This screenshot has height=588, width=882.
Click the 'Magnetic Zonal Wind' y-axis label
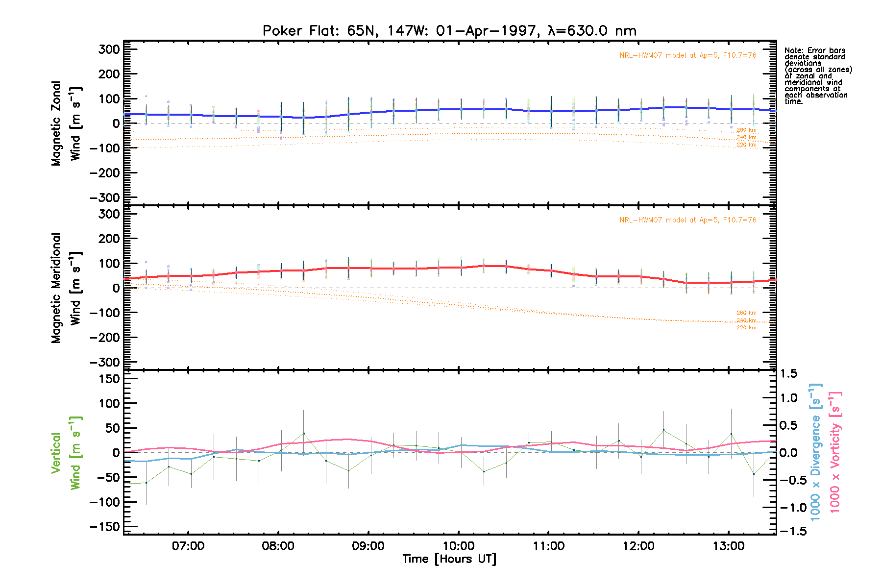coord(66,123)
